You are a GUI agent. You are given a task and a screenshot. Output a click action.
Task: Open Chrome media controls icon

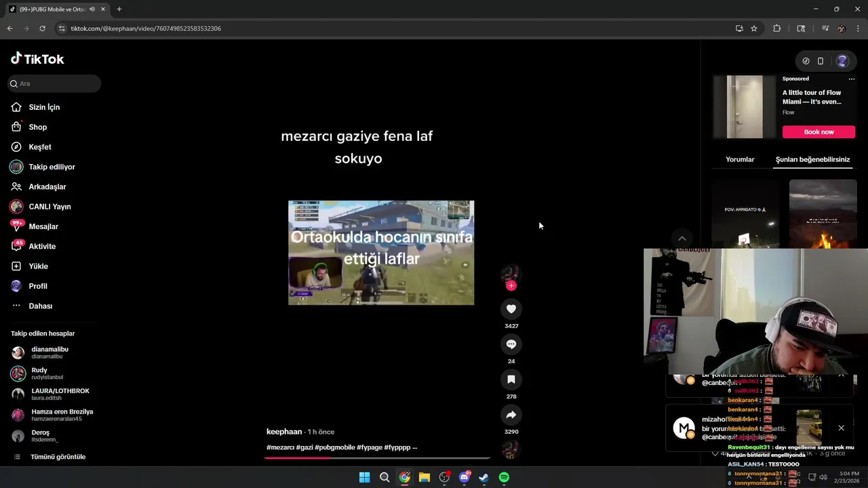pos(825,28)
